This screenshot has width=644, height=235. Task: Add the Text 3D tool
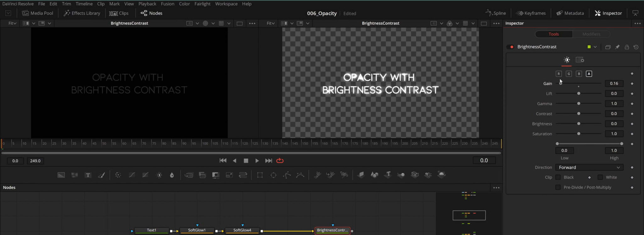pos(388,175)
